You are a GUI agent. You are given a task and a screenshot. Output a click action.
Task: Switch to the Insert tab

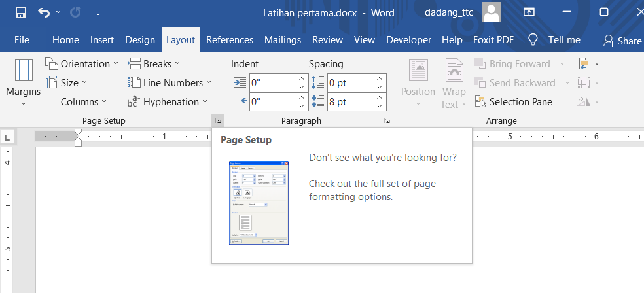point(102,40)
